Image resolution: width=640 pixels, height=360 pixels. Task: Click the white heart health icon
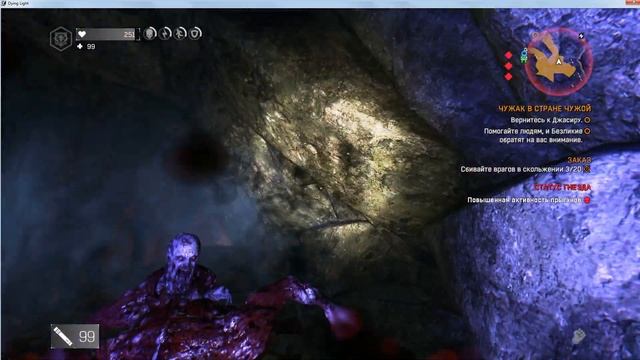tap(82, 34)
